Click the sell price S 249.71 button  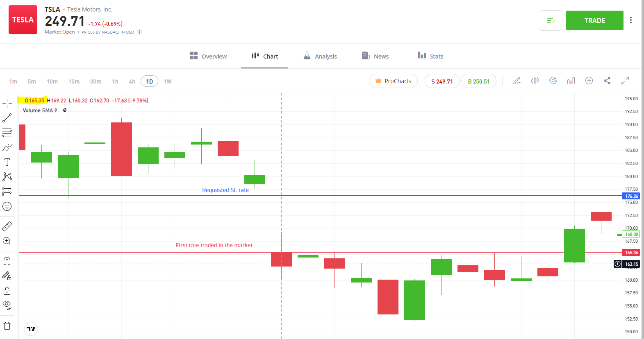442,81
